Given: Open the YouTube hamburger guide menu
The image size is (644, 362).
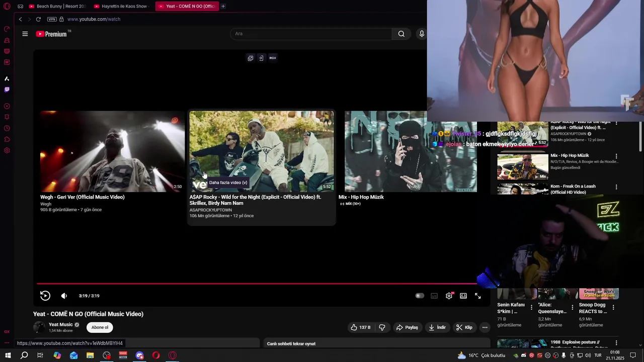Looking at the screenshot, I should [25, 34].
